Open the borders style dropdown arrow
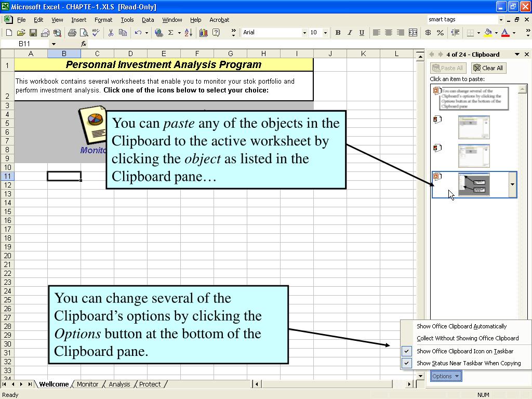Image resolution: width=532 pixels, height=399 pixels. 478,33
